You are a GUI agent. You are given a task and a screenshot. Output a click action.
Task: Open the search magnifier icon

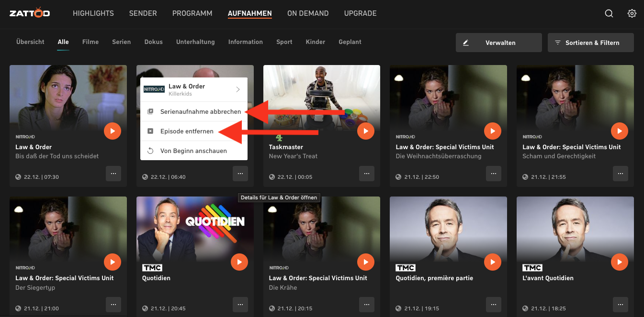pos(609,13)
